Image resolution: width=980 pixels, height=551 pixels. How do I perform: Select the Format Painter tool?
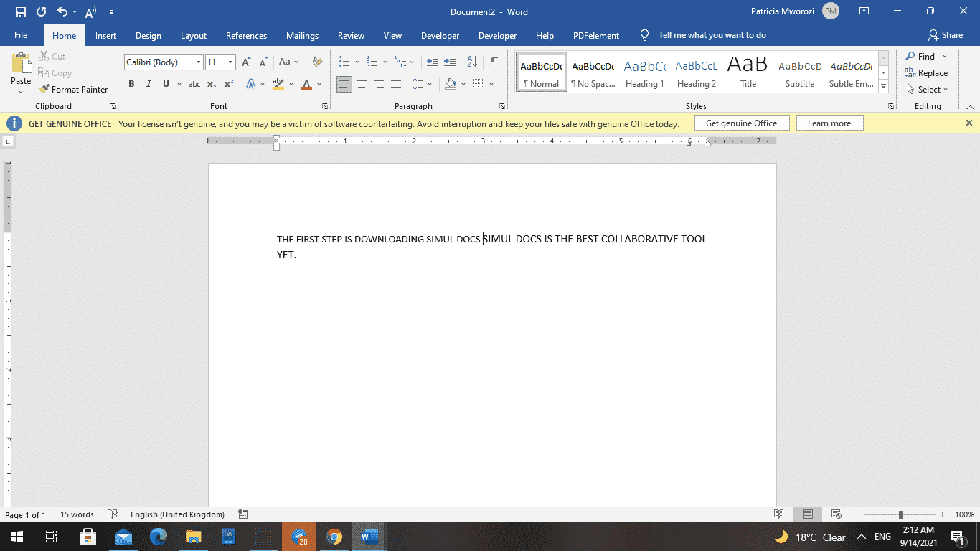click(74, 89)
